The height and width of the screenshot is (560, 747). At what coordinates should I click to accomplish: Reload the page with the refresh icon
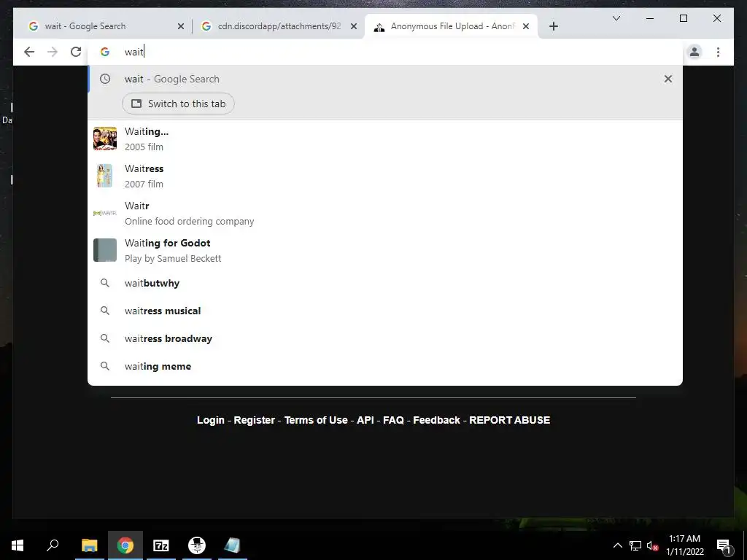point(76,52)
